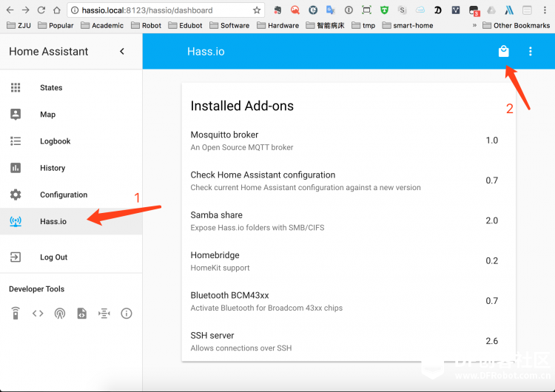Image resolution: width=555 pixels, height=392 pixels.
Task: Open the Academic bookmarks folder
Action: click(102, 25)
